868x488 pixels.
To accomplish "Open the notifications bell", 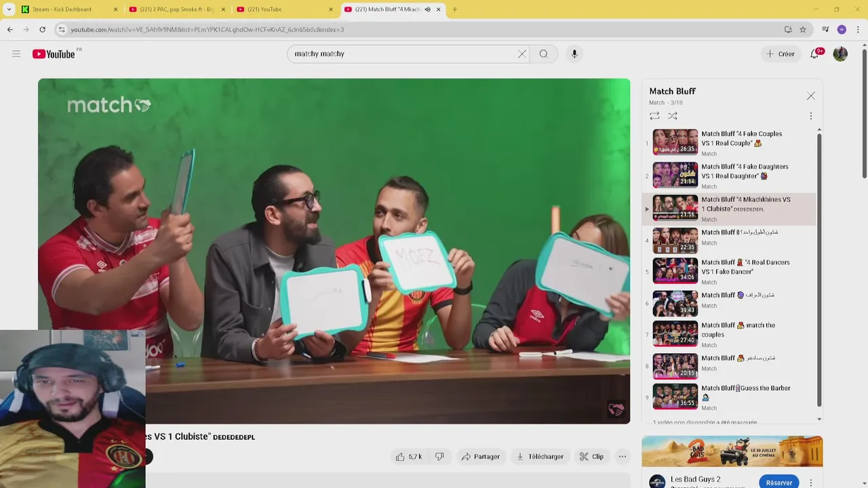I will click(814, 54).
